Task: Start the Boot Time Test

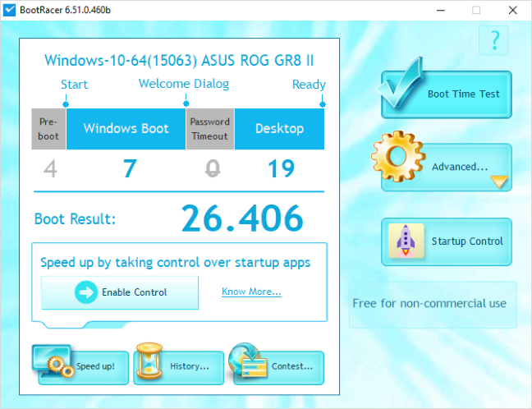Action: (x=447, y=94)
